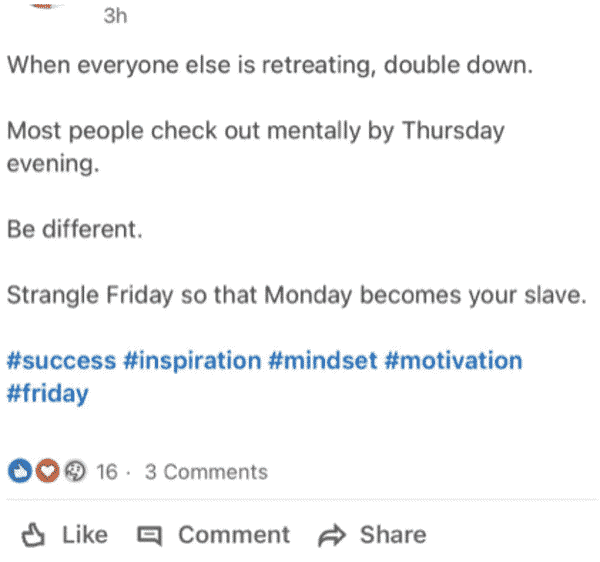Click the Share button label
The image size is (600, 562).
[393, 534]
